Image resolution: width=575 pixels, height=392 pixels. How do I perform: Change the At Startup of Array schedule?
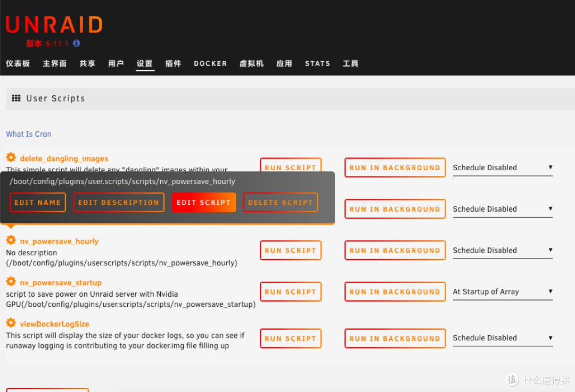click(502, 291)
